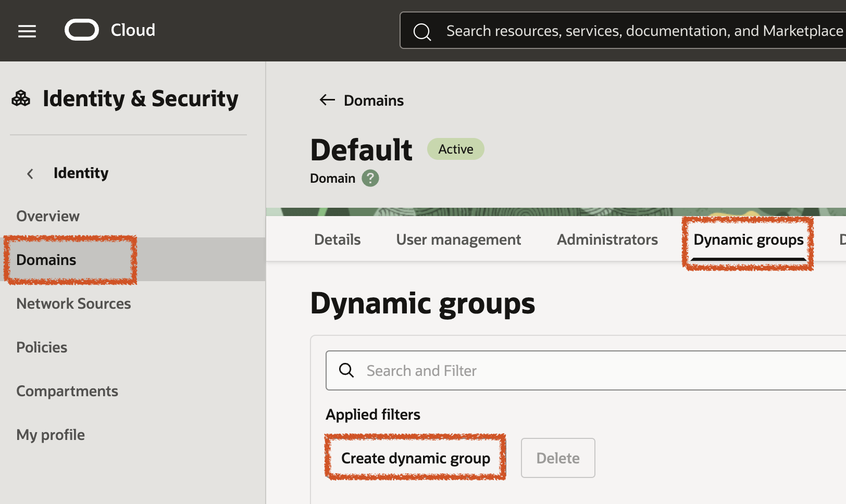Click the Search and Filter input field
The image size is (846, 504).
pos(469,370)
